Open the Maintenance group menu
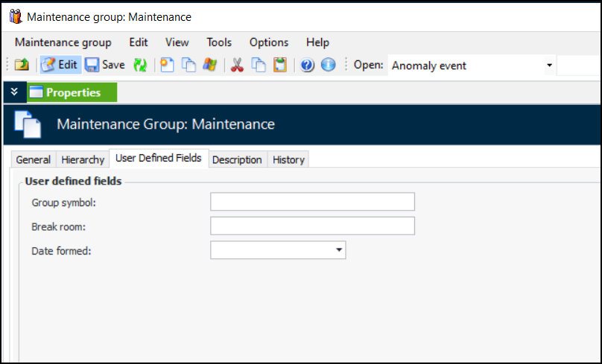 coord(63,42)
